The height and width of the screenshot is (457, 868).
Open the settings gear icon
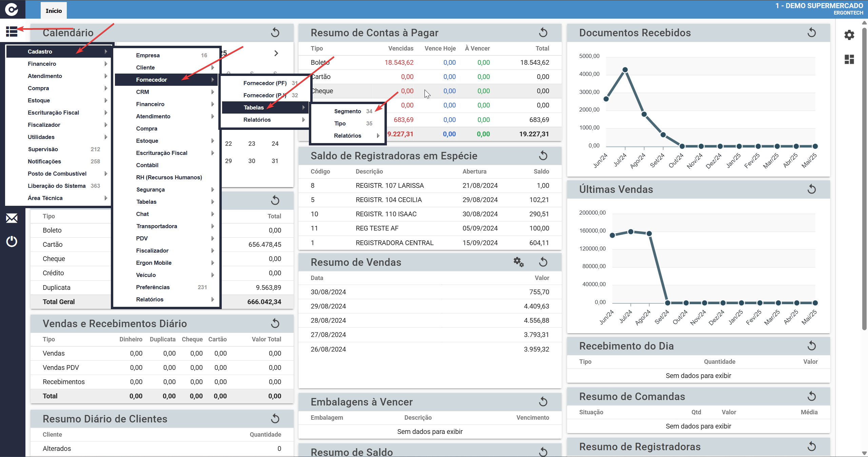point(849,35)
